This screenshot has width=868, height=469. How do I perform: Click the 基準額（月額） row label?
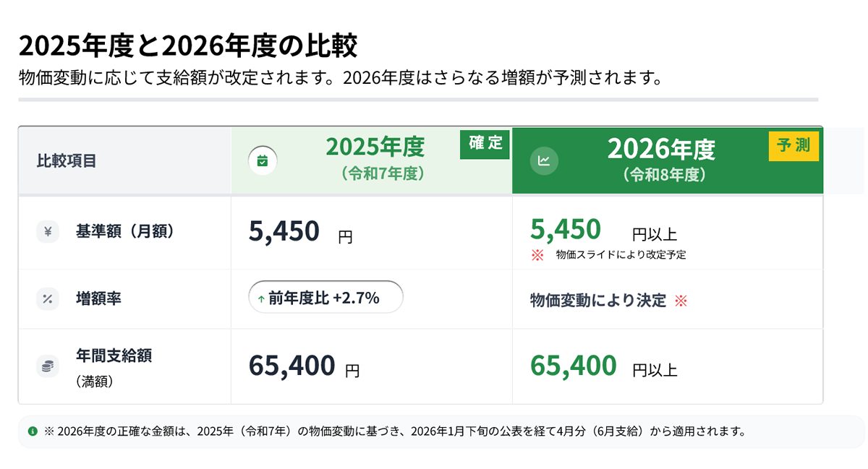tap(124, 232)
